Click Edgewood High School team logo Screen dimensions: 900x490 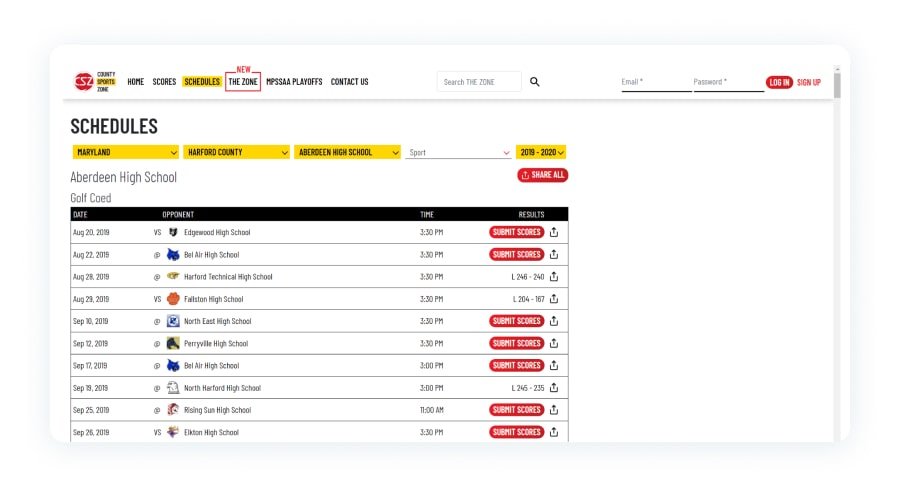point(173,232)
